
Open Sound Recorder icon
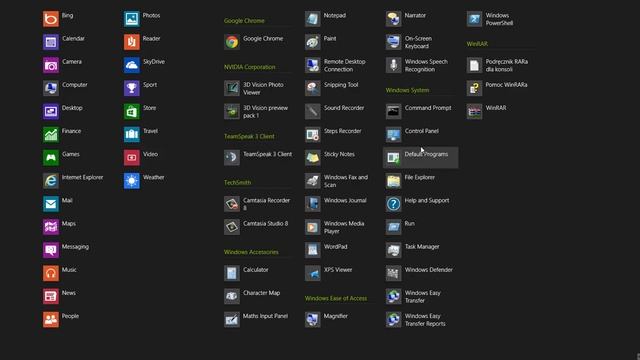[313, 111]
